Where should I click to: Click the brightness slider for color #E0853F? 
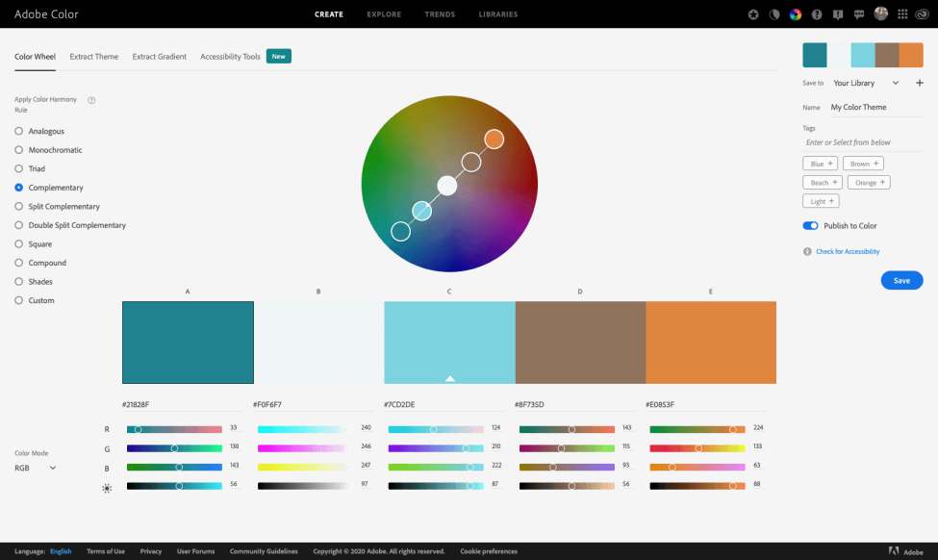pyautogui.click(x=697, y=486)
